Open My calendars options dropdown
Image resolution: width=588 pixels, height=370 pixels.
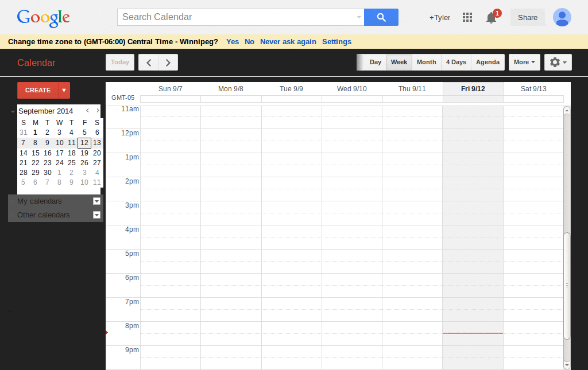click(x=96, y=201)
